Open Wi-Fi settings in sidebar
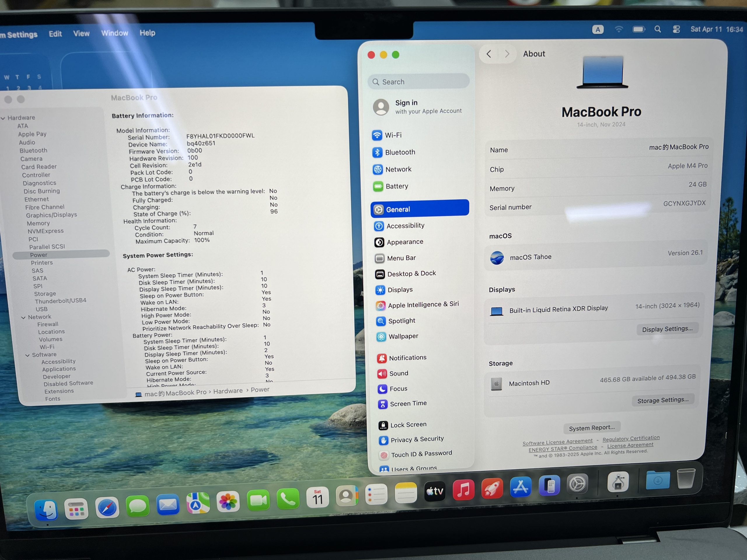The image size is (747, 560). pos(393,135)
